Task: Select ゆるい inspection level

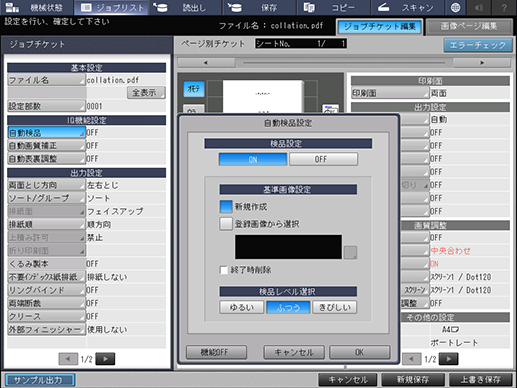Action: pos(242,307)
